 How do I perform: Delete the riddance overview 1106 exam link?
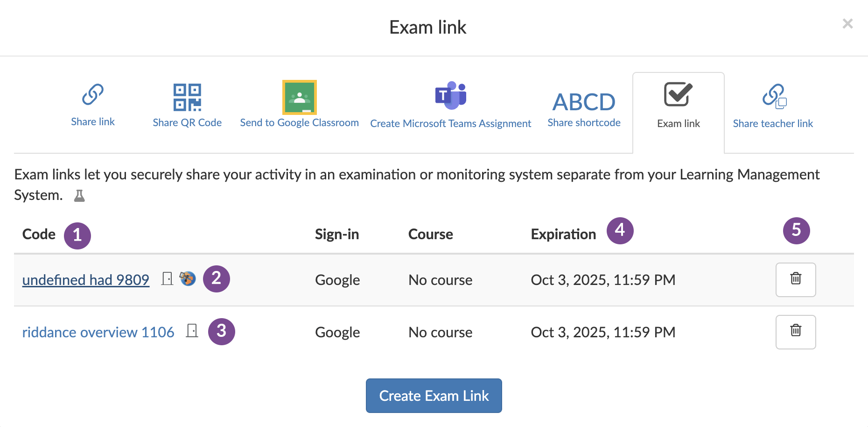pyautogui.click(x=795, y=332)
